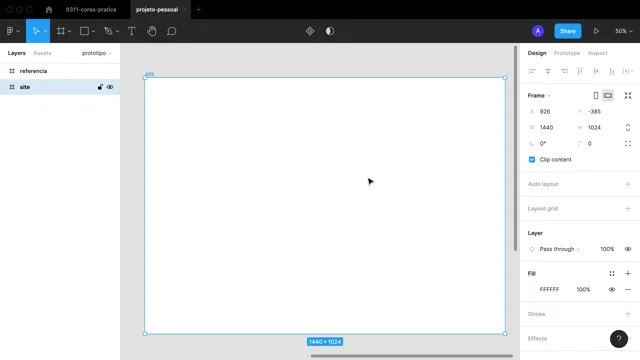This screenshot has width=640, height=360.
Task: Open the zoom level 50% dropdown
Action: (x=624, y=31)
